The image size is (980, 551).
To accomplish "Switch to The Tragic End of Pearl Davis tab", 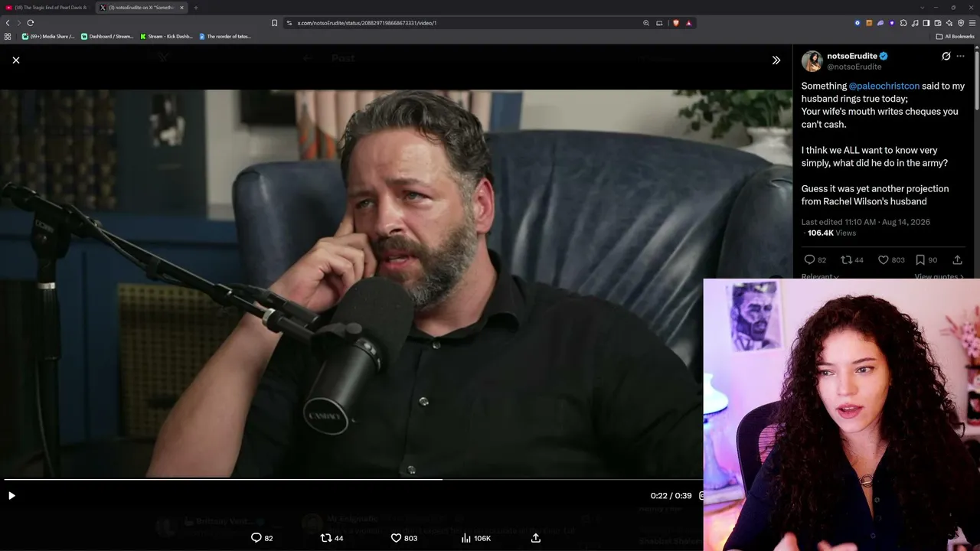I will [47, 8].
